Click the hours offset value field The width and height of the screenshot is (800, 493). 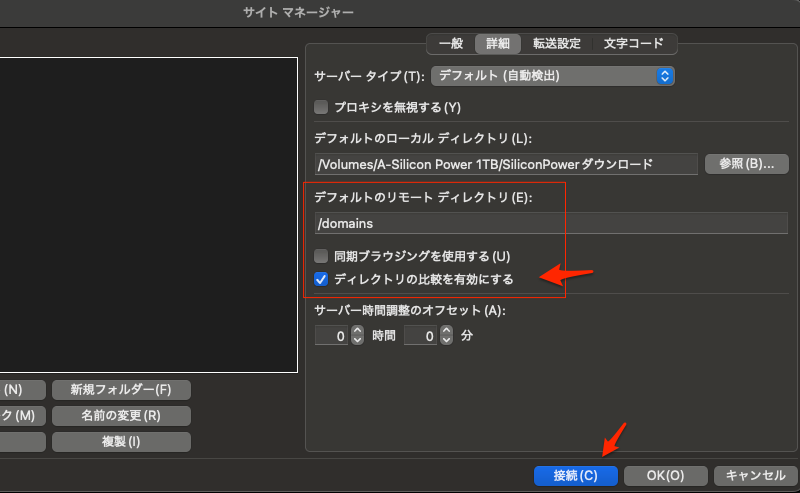click(332, 337)
